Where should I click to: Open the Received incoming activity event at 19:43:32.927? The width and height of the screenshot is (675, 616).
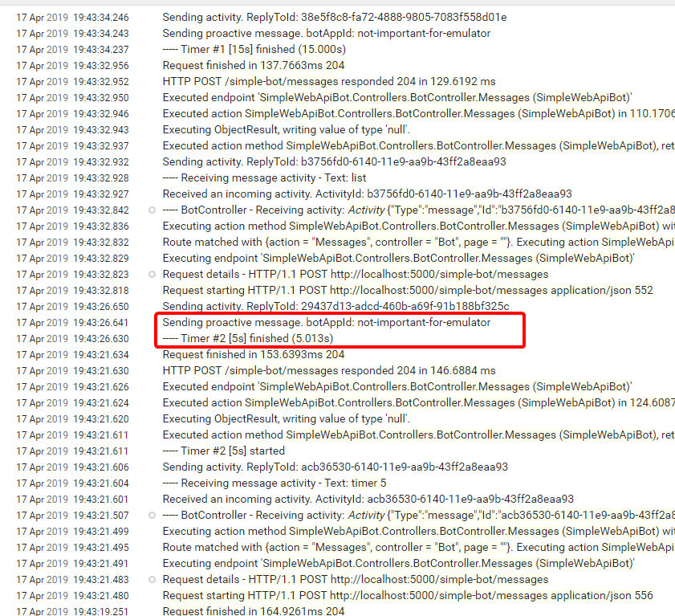(x=368, y=194)
